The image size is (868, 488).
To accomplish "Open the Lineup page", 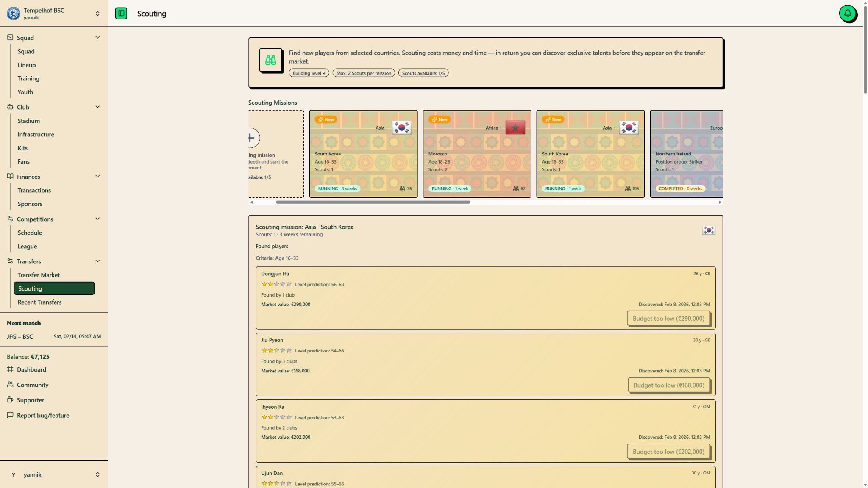I will 27,65.
